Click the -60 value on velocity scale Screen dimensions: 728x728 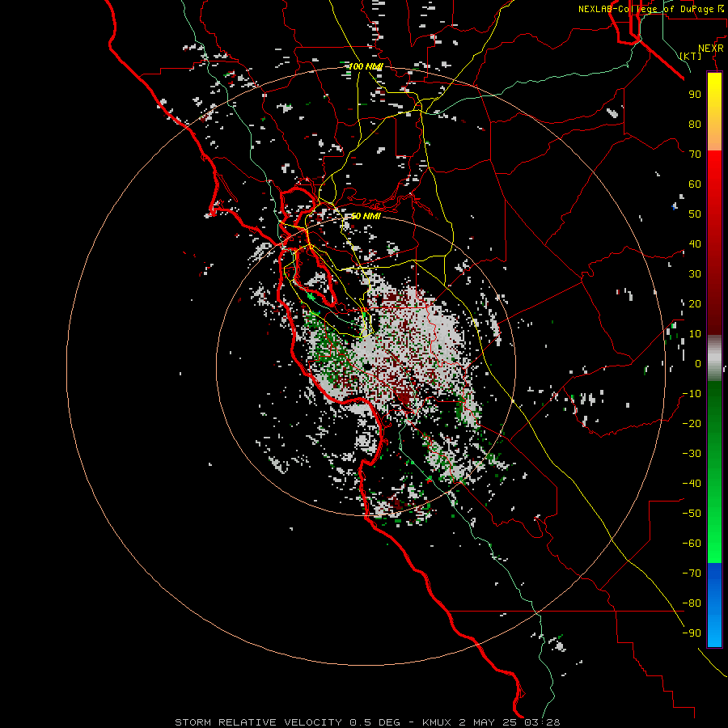tap(692, 544)
